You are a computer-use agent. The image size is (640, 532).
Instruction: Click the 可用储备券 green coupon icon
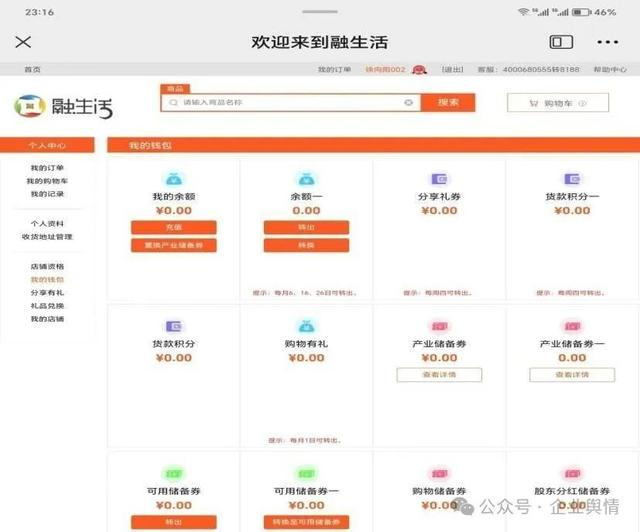[174, 474]
